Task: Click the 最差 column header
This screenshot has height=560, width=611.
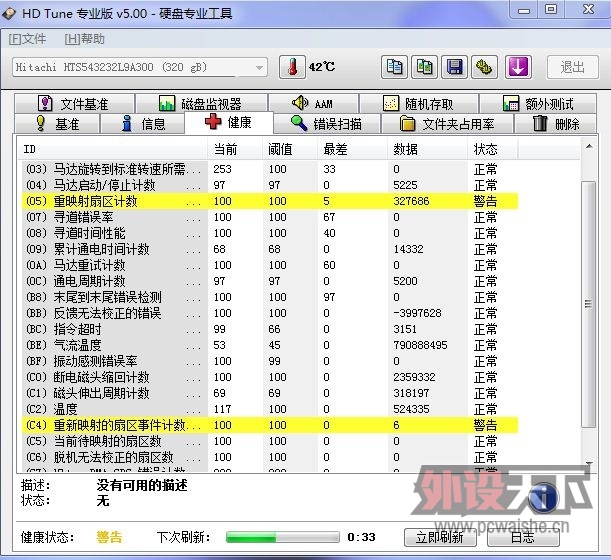Action: click(x=352, y=149)
